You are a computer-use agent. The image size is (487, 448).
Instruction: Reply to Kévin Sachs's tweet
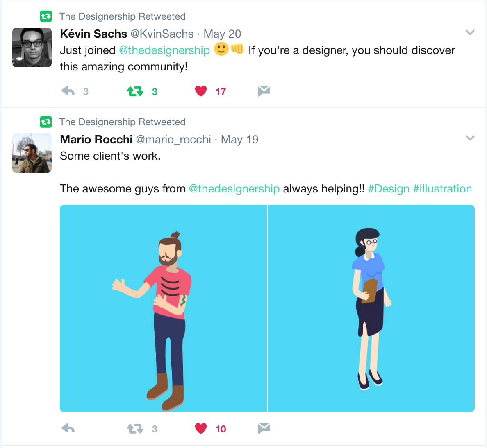coord(68,91)
